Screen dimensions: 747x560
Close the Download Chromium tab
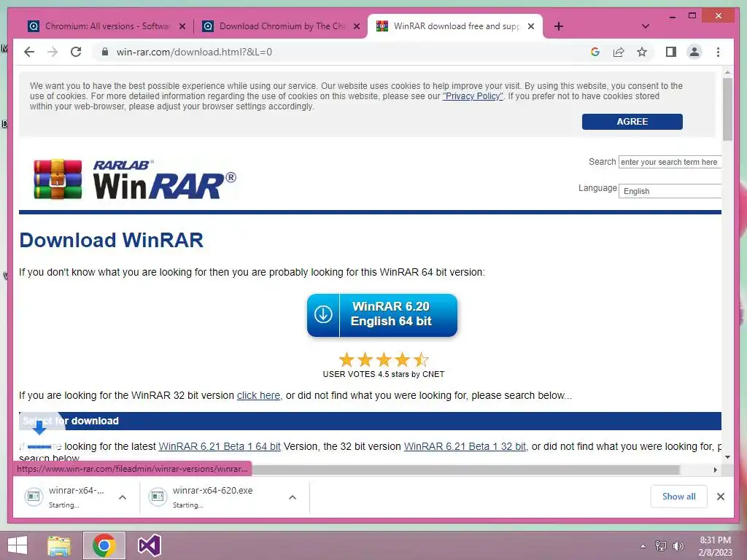(x=356, y=26)
